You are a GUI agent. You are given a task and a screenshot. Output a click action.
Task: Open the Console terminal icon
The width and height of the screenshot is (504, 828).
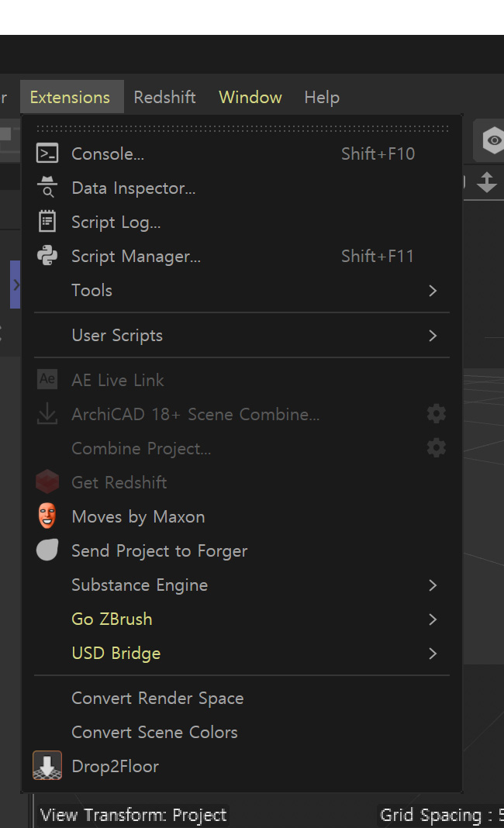(47, 154)
